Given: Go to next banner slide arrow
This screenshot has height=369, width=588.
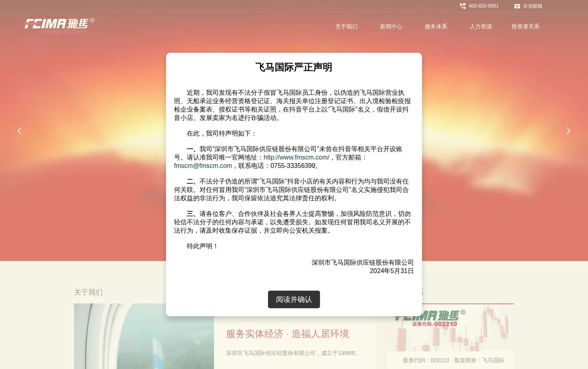Looking at the screenshot, I should point(568,131).
